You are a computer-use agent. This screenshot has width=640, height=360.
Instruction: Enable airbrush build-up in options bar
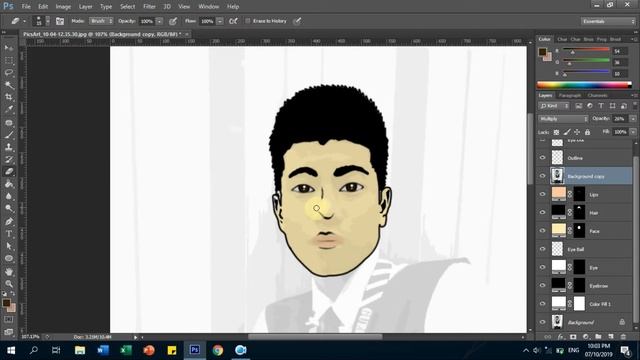point(233,21)
